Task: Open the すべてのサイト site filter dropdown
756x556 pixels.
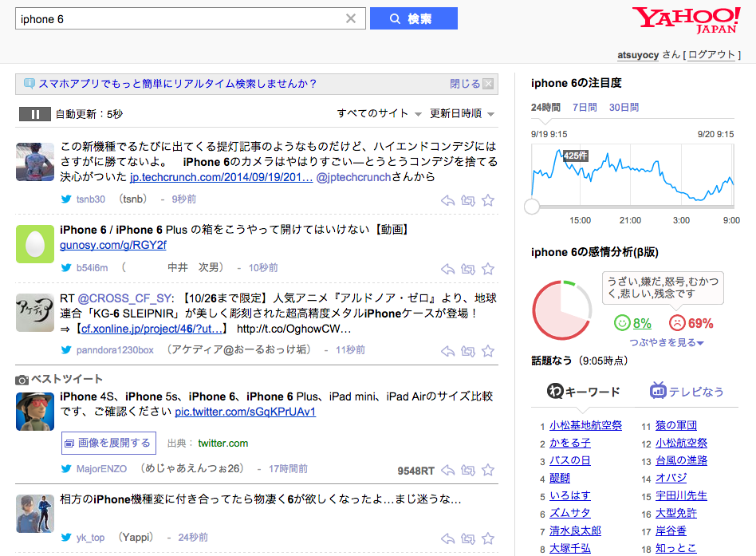Action: pyautogui.click(x=379, y=114)
